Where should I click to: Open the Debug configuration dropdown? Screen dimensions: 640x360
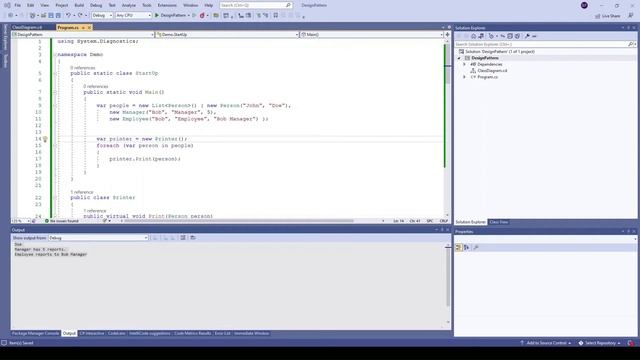tap(102, 16)
